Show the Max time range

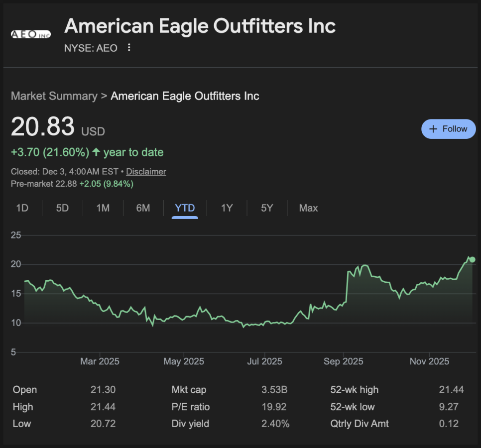pyautogui.click(x=308, y=208)
